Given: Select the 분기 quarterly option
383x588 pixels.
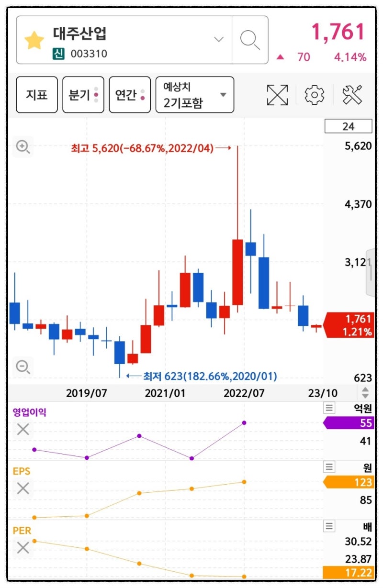Looking at the screenshot, I should coord(83,95).
